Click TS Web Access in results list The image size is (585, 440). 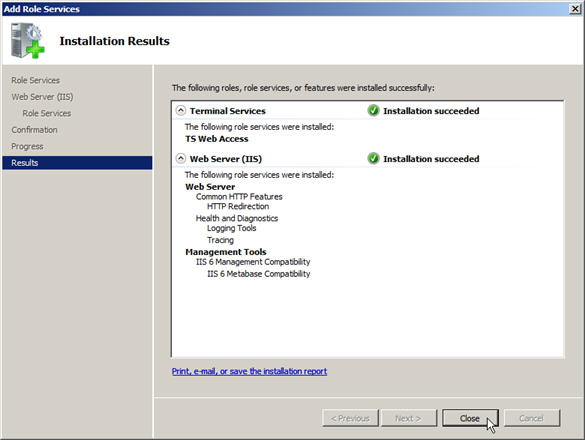217,139
